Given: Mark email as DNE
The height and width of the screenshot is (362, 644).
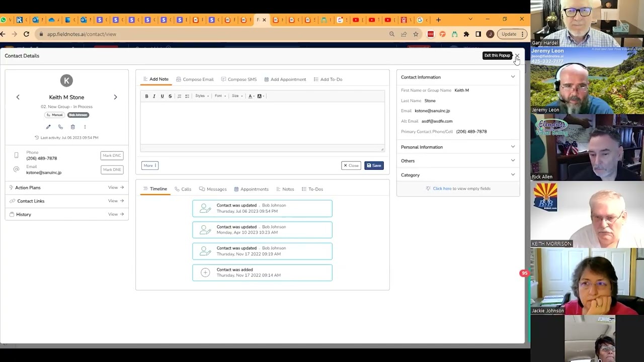Looking at the screenshot, I should pyautogui.click(x=112, y=169).
